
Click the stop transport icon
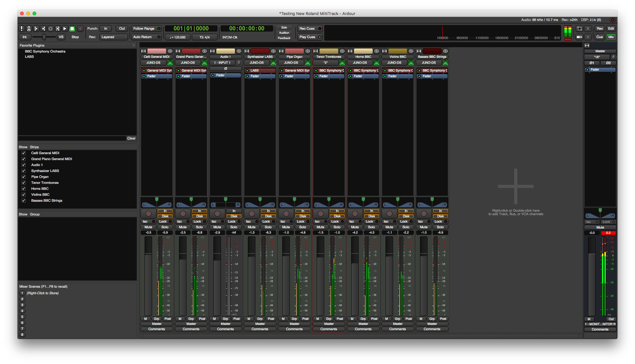tap(72, 28)
